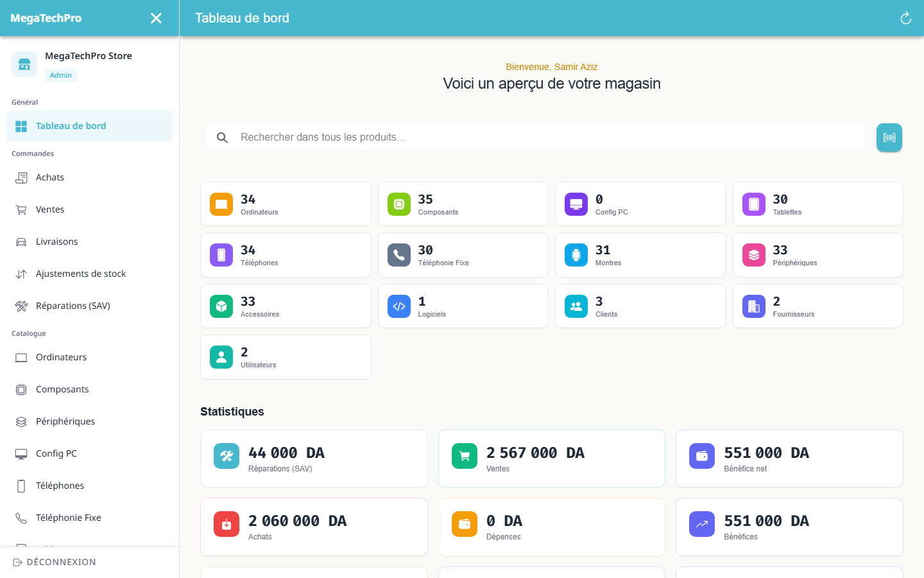Click the Téléphonie Fixe handset icon
This screenshot has height=578, width=924.
pos(399,255)
